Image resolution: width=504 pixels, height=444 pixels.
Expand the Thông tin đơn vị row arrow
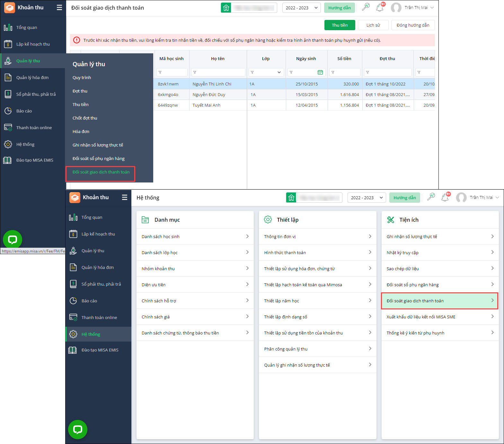370,236
